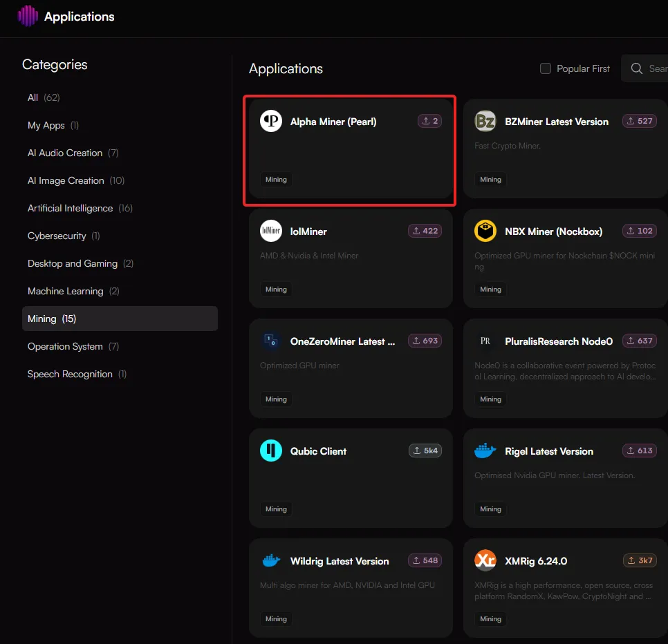
Task: Open the Operation System category
Action: tap(120, 346)
